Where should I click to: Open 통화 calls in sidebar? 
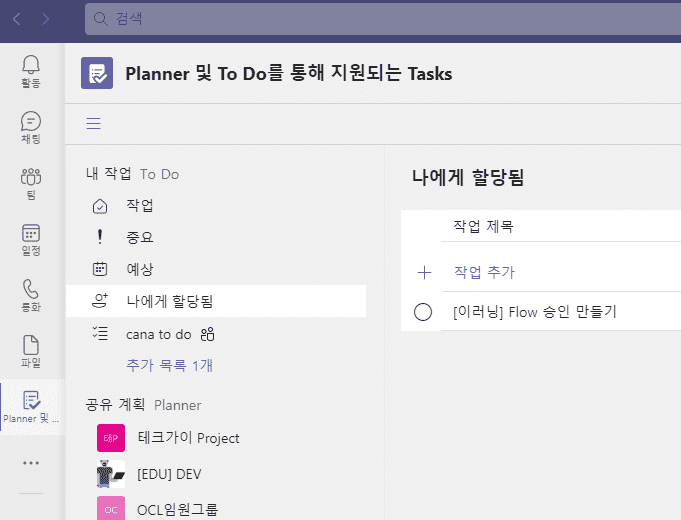click(31, 295)
